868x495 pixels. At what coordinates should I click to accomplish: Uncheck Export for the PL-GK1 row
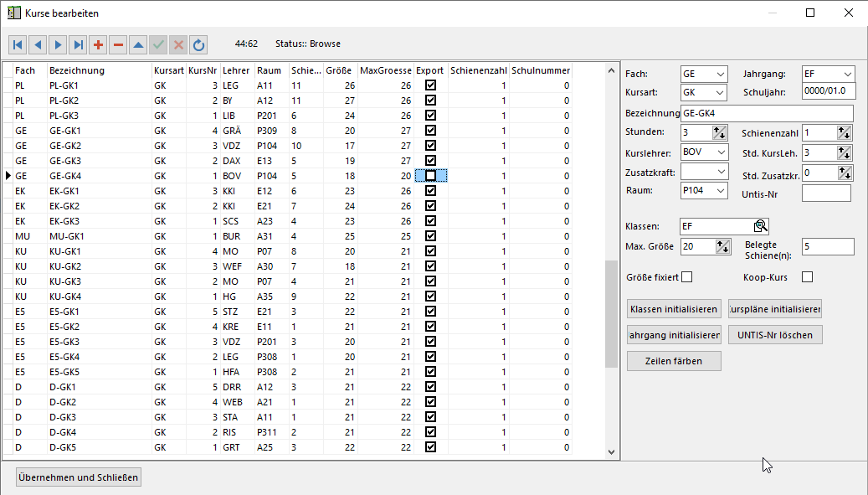coord(431,85)
